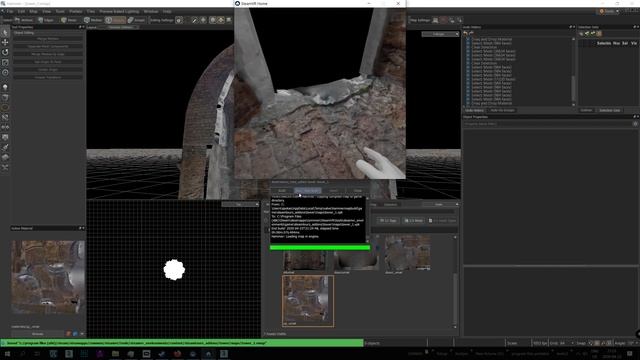The width and height of the screenshot is (640, 360).
Task: Open File Explorer from the taskbar
Action: 116,353
